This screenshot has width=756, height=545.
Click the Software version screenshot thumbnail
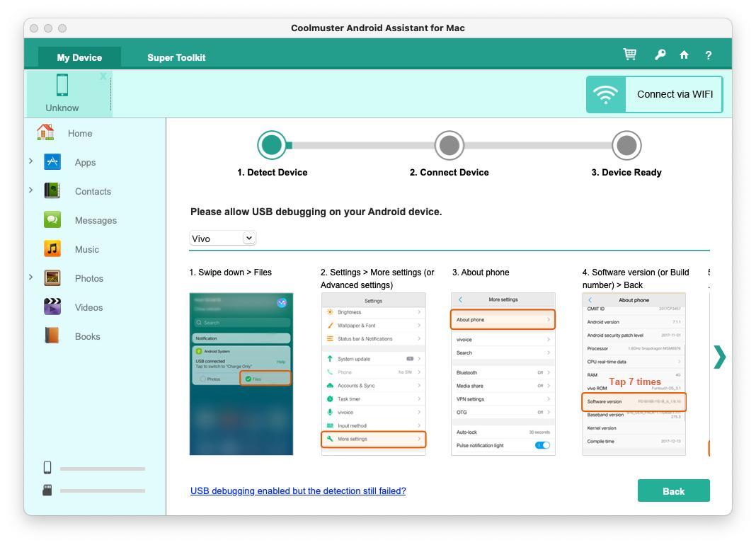(x=634, y=374)
